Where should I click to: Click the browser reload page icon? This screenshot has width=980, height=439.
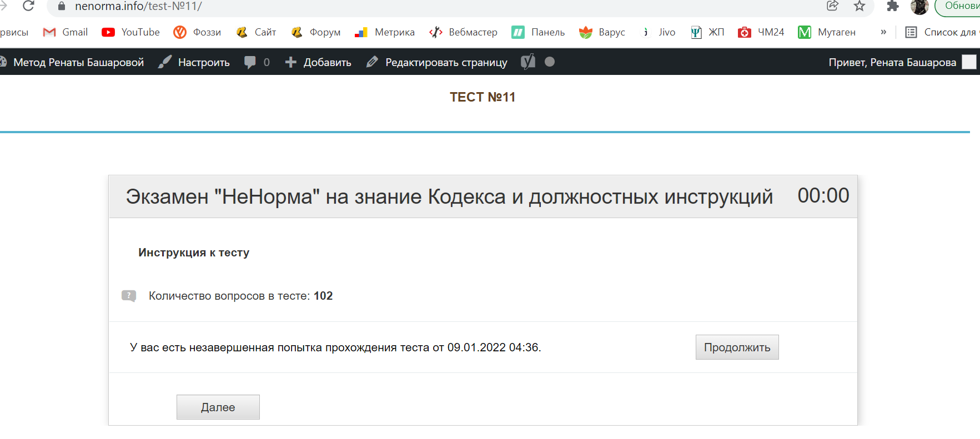(x=28, y=6)
